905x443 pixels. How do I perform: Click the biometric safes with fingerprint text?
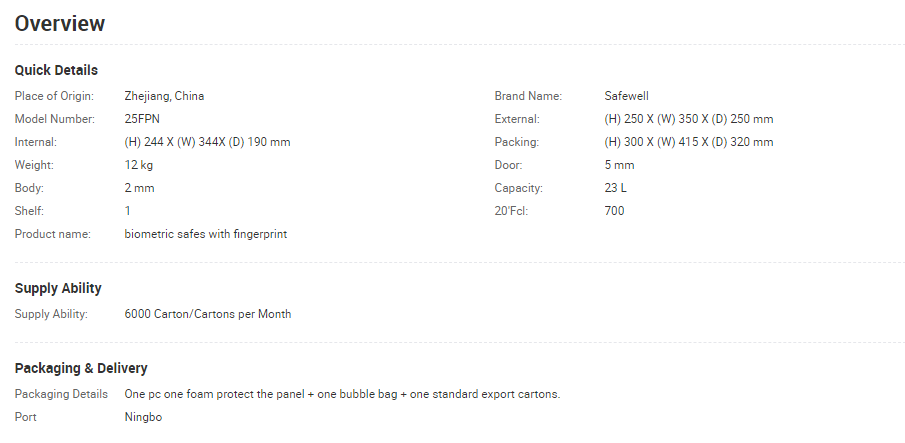205,234
